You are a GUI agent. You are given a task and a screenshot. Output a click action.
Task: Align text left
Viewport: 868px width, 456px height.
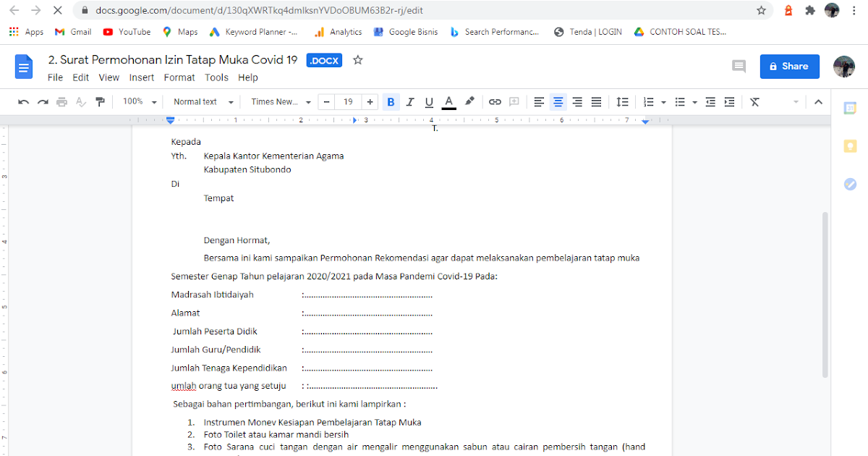coord(539,102)
